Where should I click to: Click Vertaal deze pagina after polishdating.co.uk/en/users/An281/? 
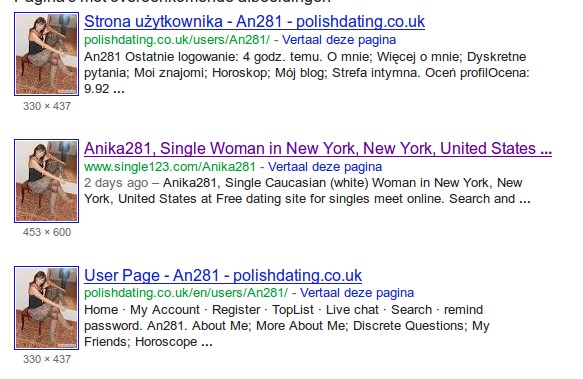click(x=357, y=293)
